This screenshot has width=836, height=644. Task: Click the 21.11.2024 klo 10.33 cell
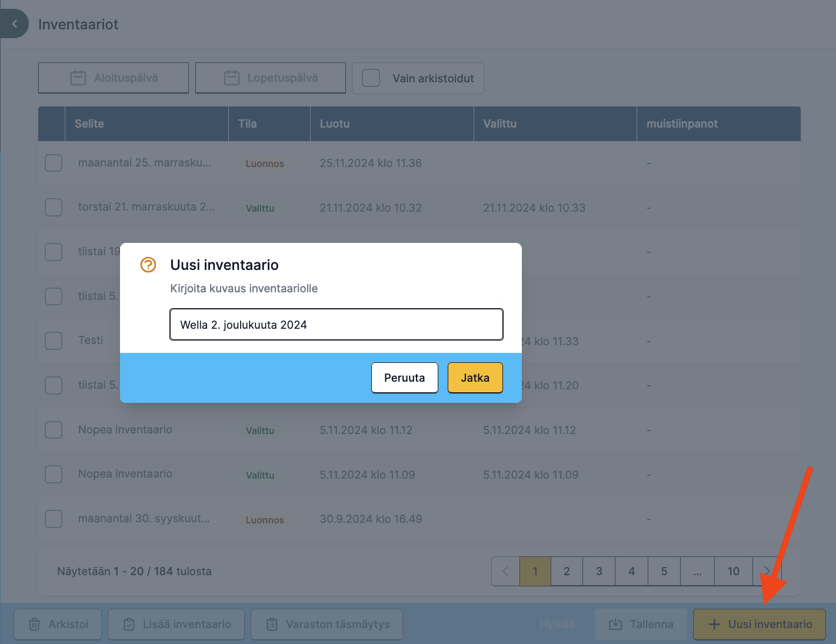534,208
